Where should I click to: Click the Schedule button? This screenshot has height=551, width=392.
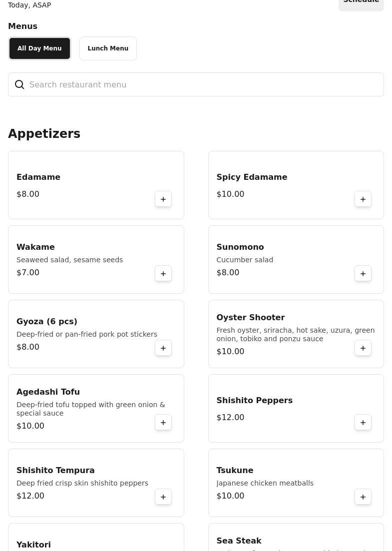point(361,2)
